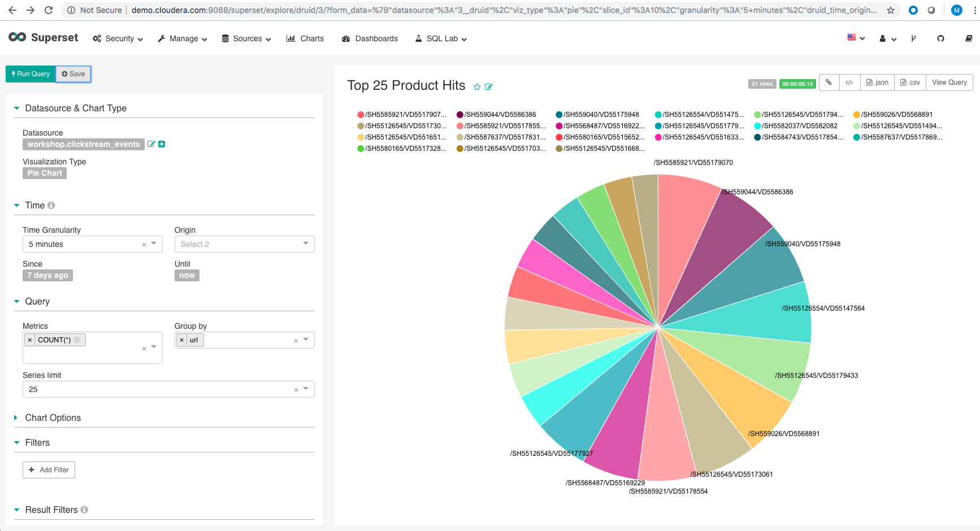Image resolution: width=980 pixels, height=531 pixels.
Task: Remove the COUNT(*) metric tag
Action: pos(30,340)
